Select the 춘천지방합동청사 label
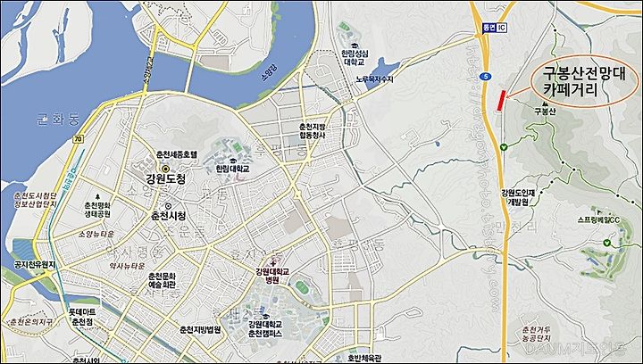 312,131
